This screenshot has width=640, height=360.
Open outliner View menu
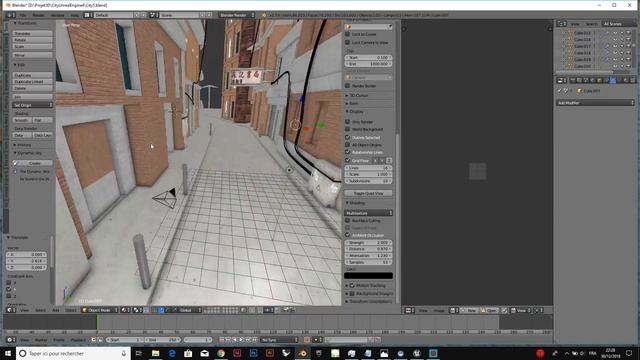pyautogui.click(x=575, y=24)
